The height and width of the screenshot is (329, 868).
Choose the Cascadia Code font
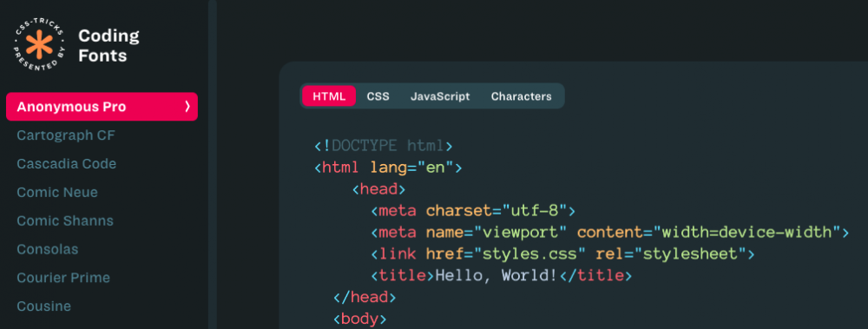click(67, 164)
